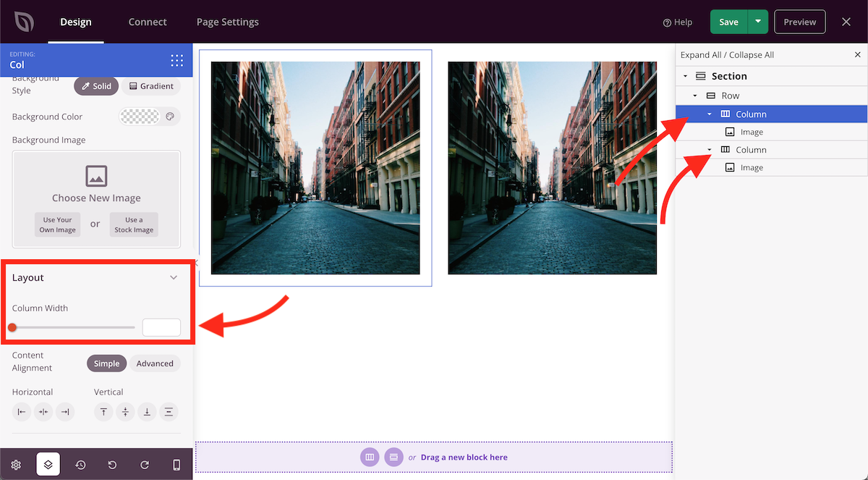Click the first Image item icon in tree
The height and width of the screenshot is (480, 868).
[730, 132]
